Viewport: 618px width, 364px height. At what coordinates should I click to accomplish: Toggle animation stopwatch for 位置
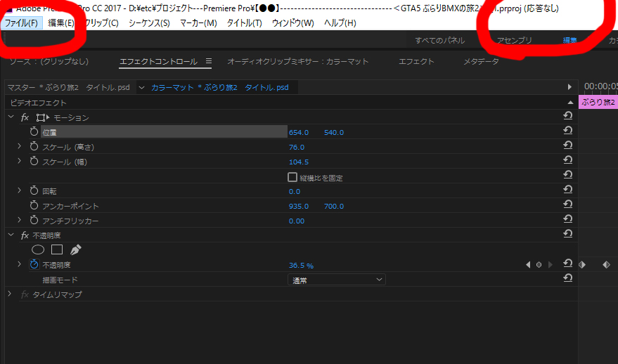tap(34, 131)
